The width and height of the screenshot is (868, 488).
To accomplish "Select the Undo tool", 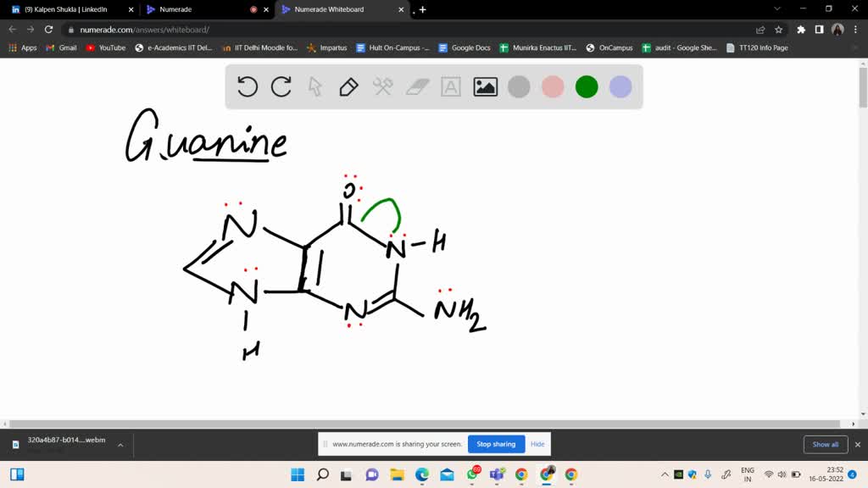I will 247,86.
